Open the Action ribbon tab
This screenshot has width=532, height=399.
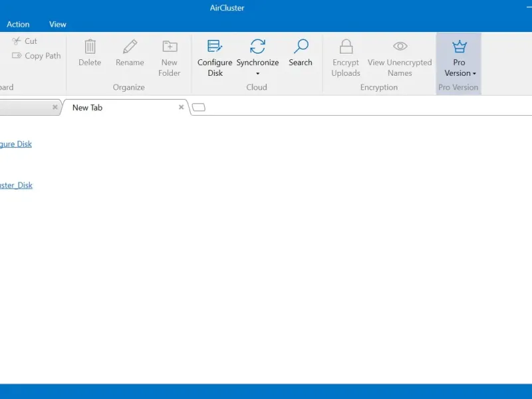pyautogui.click(x=18, y=25)
